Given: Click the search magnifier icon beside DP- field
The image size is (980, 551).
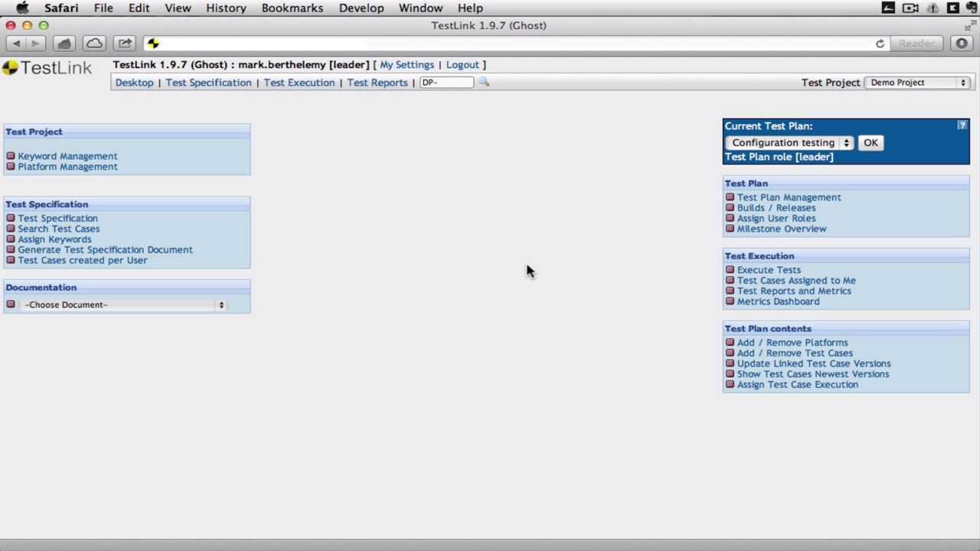Looking at the screenshot, I should click(x=484, y=82).
